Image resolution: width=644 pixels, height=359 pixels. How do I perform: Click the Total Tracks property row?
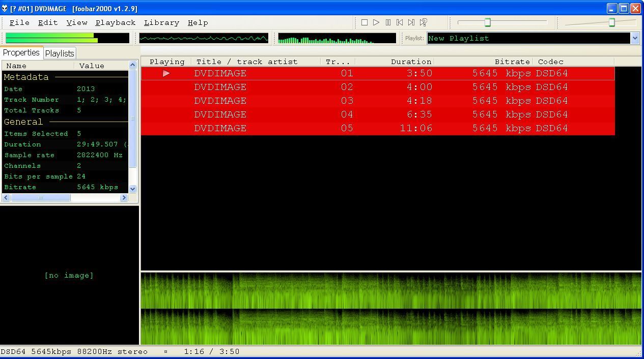(x=65, y=110)
